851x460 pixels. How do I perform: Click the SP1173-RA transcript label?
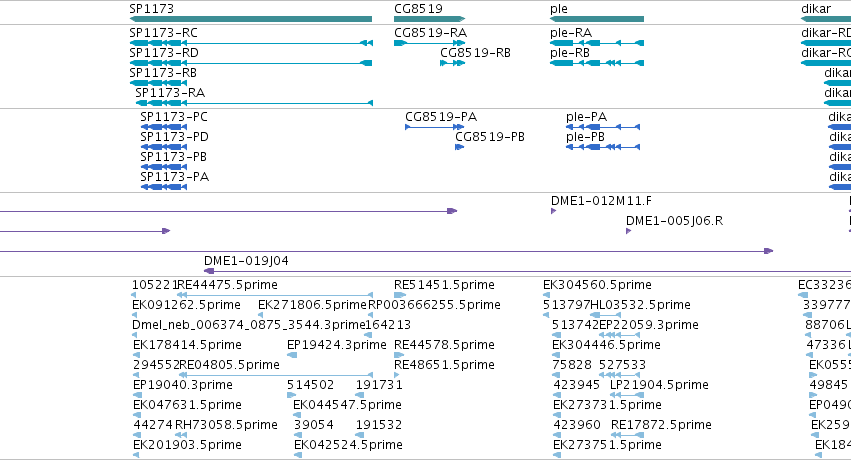click(x=170, y=93)
